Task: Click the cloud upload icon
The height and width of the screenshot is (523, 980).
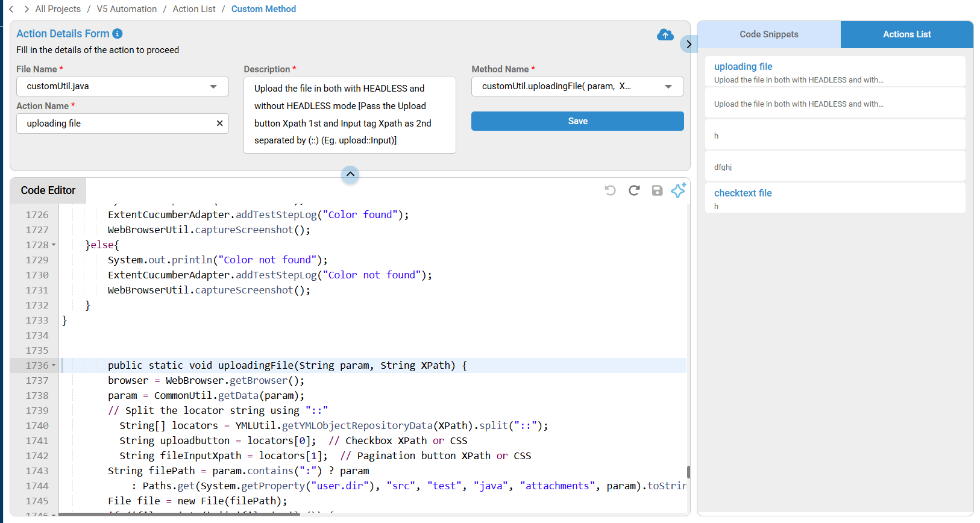Action: point(665,35)
